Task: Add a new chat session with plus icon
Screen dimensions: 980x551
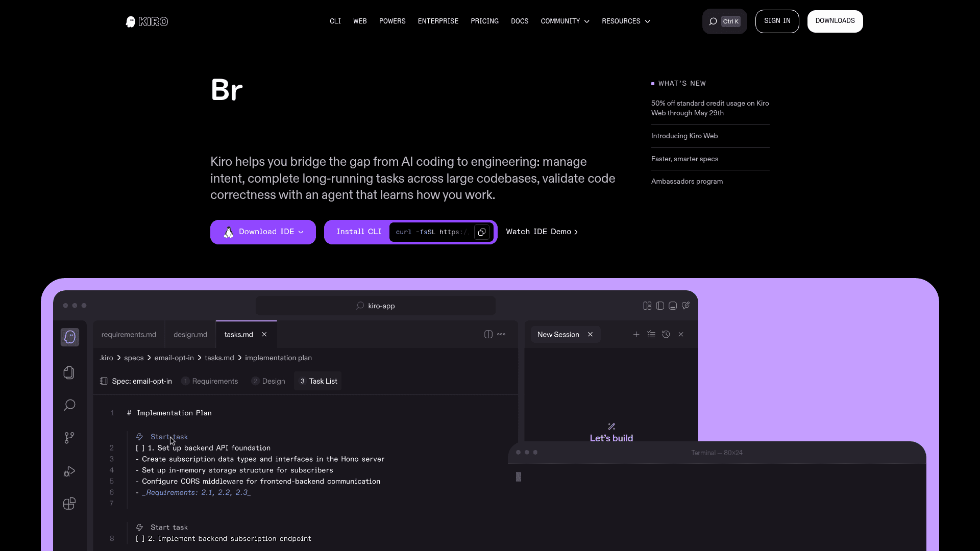Action: [x=636, y=335]
